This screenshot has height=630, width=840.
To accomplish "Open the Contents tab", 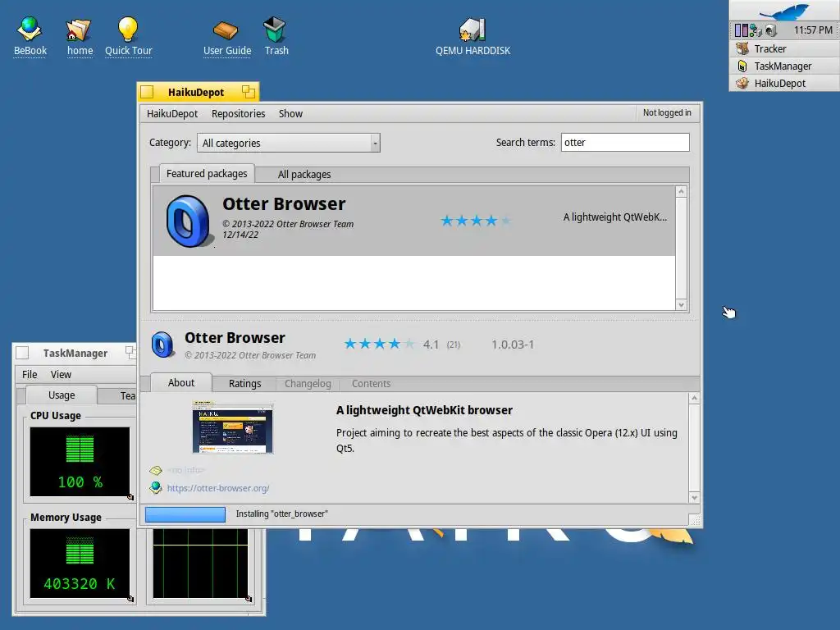I will point(371,384).
